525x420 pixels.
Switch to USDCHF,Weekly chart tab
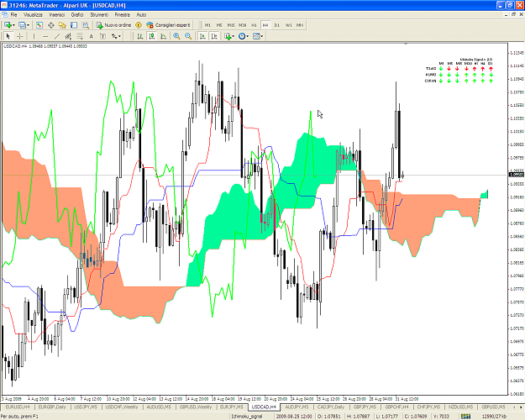(122, 407)
